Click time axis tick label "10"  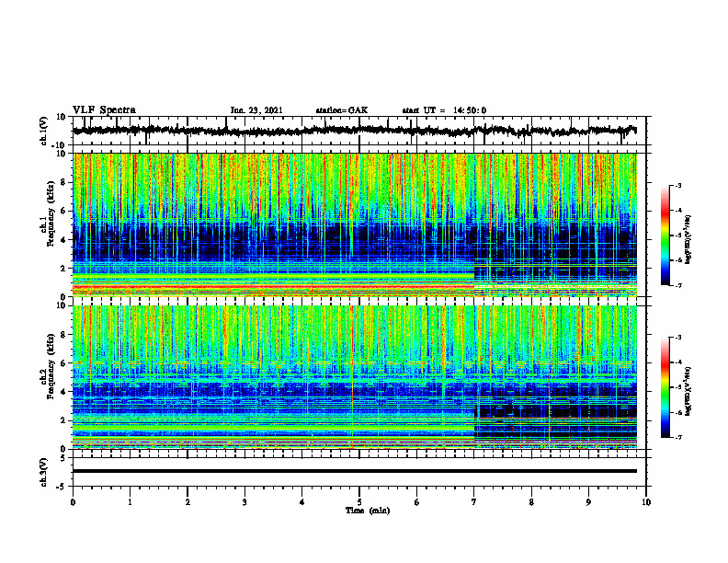(646, 502)
